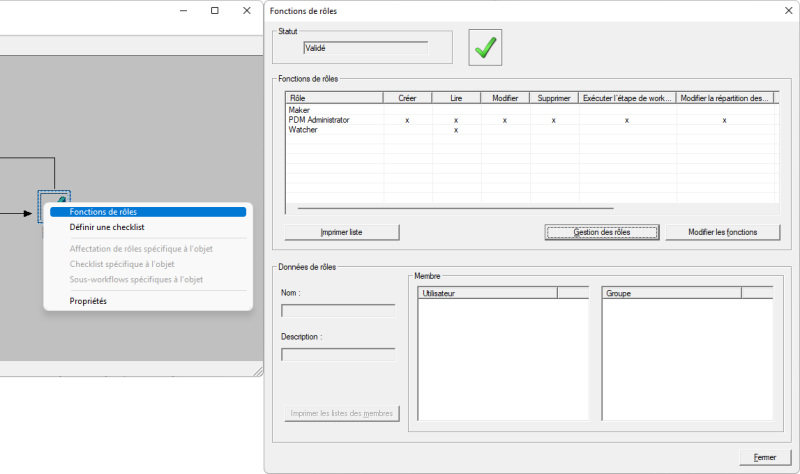The image size is (800, 474).
Task: Click the Rôle column header
Action: [335, 98]
